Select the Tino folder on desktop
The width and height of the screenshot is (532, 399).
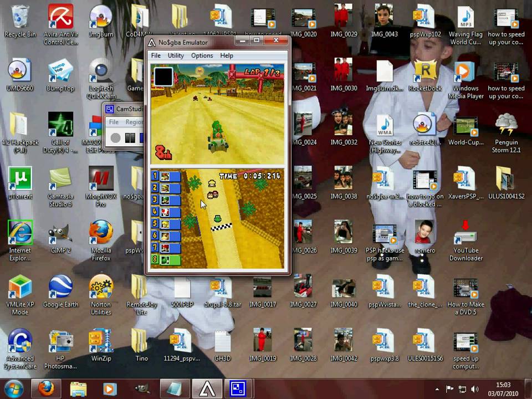coord(141,345)
